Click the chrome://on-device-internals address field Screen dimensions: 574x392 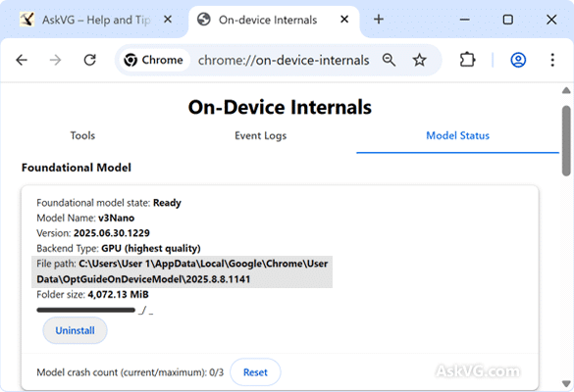284,60
